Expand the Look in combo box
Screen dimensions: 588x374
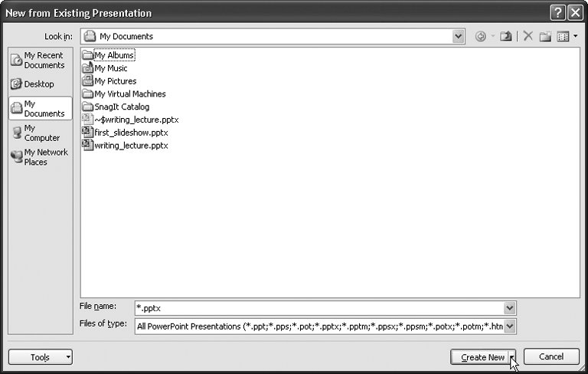coord(458,37)
